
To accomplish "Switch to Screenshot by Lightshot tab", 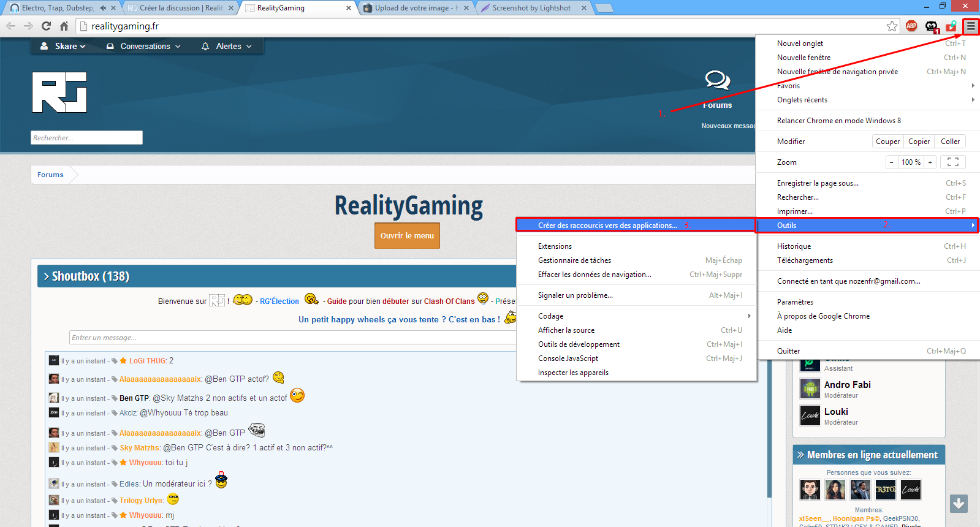I will [531, 8].
